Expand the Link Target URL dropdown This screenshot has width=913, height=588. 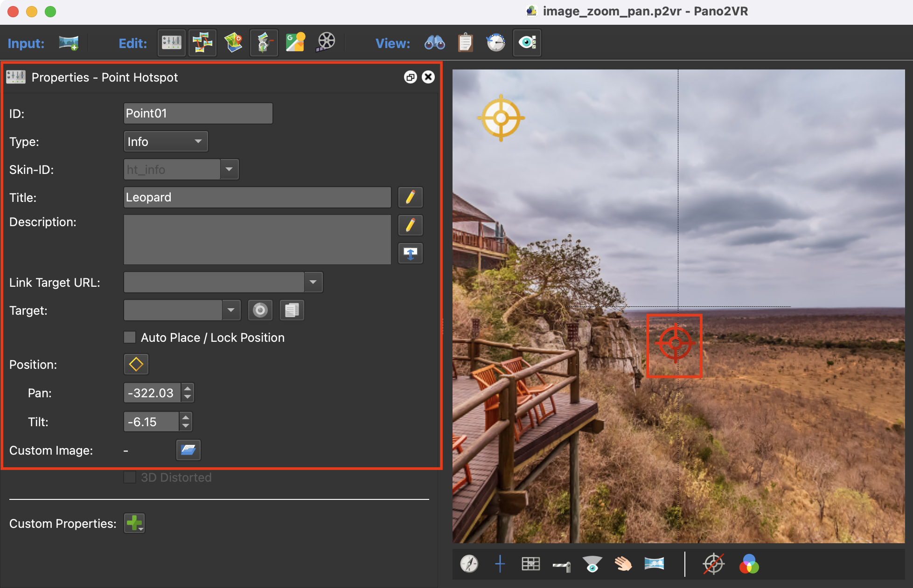click(x=313, y=282)
